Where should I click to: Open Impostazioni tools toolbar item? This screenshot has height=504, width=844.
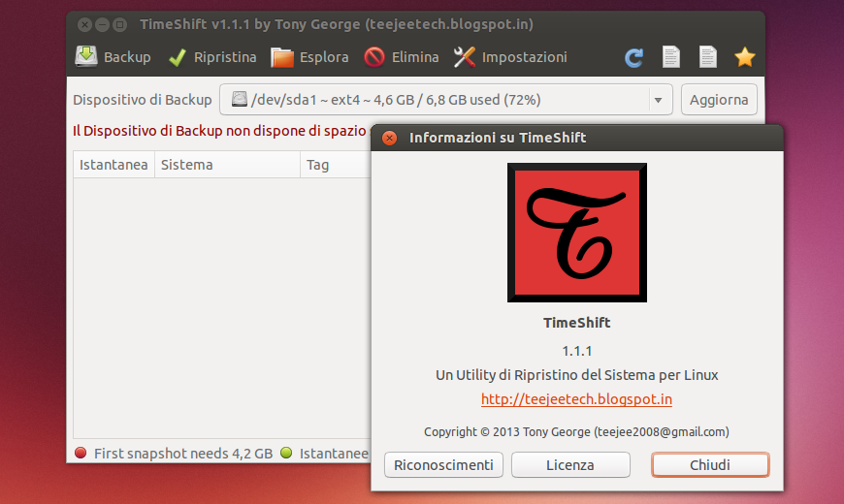tap(510, 57)
